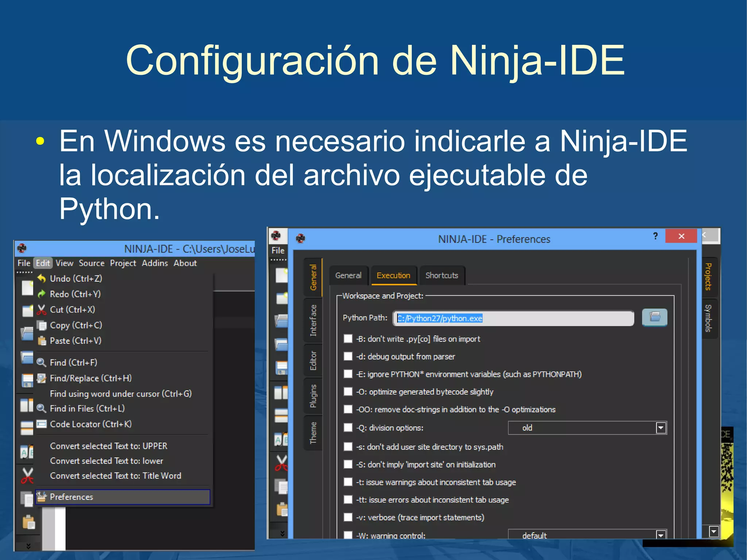Image resolution: width=747 pixels, height=560 pixels.
Task: Click the save disk toolbar icon, left window
Action: point(27,381)
